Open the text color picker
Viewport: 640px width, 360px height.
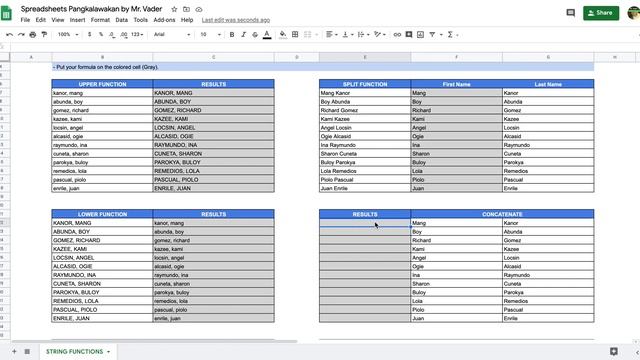click(x=267, y=35)
